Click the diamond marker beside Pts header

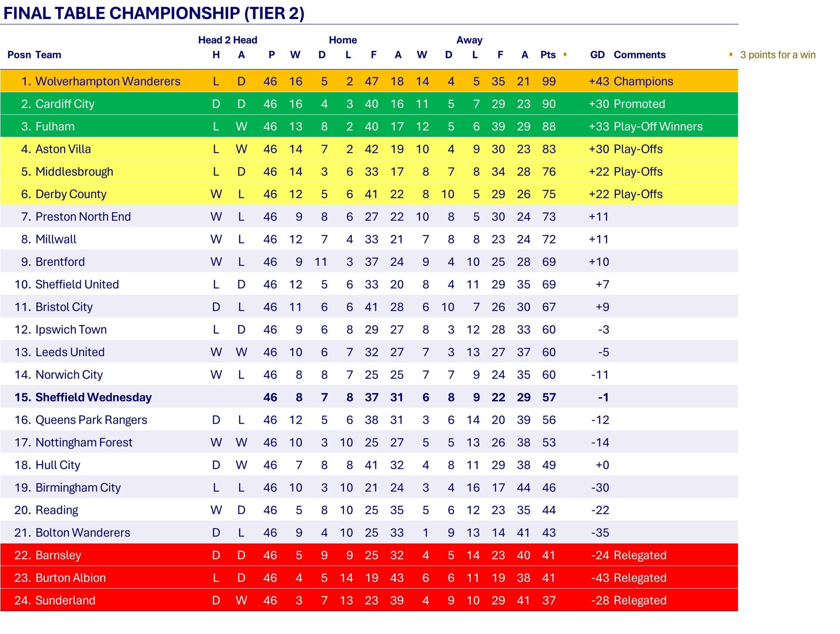point(565,54)
